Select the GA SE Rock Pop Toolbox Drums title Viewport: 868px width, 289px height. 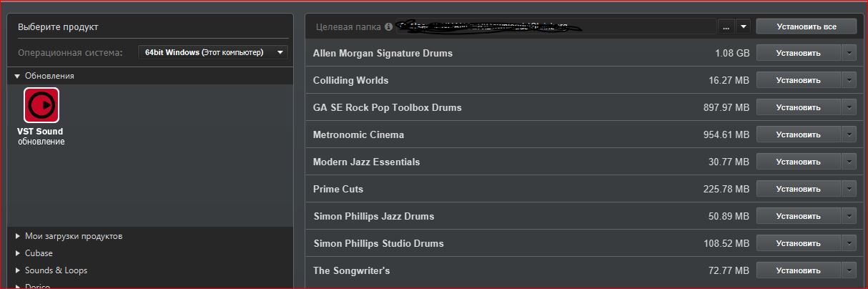point(388,107)
